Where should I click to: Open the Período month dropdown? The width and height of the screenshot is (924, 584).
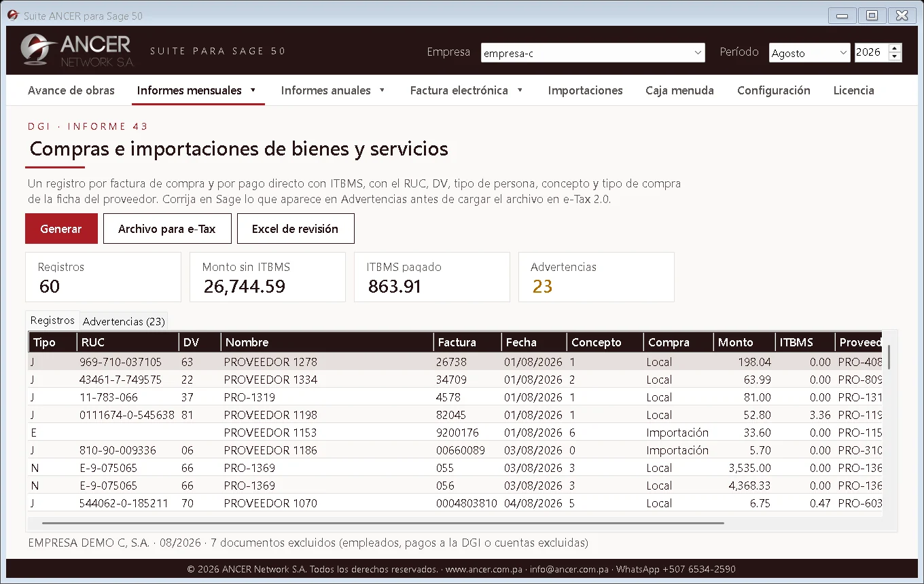point(809,53)
